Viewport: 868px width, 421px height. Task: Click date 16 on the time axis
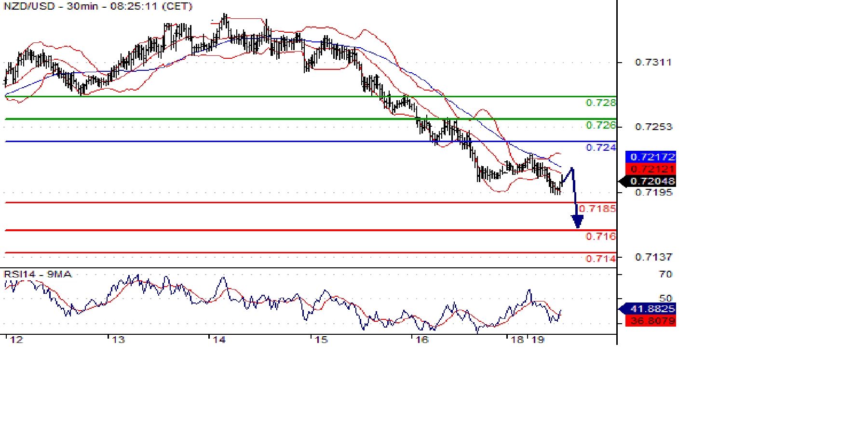pyautogui.click(x=422, y=340)
